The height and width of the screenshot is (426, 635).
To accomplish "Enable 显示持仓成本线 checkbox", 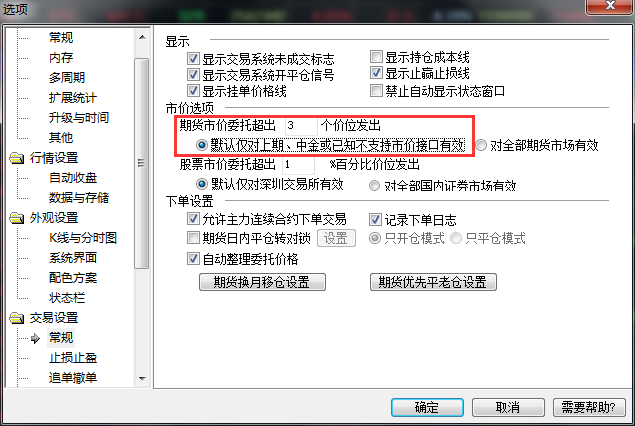I will (376, 57).
